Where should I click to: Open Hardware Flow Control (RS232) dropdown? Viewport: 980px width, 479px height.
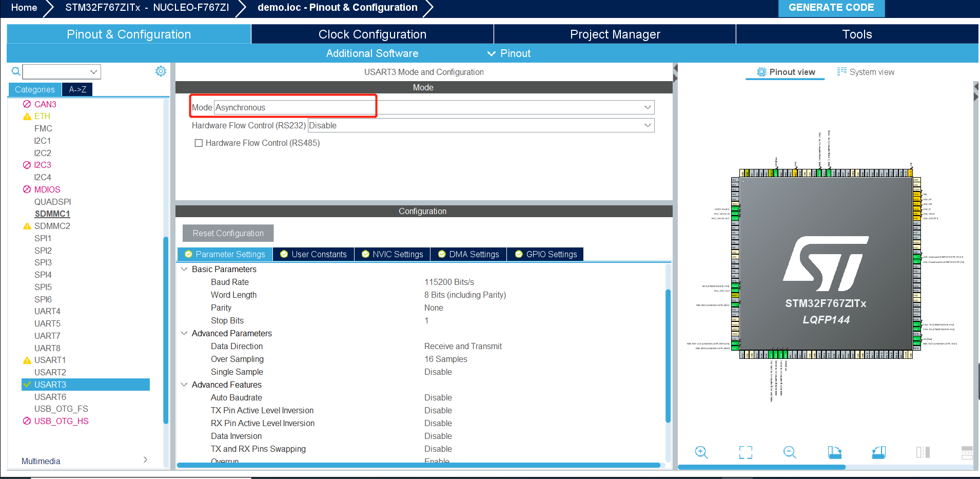(x=481, y=125)
